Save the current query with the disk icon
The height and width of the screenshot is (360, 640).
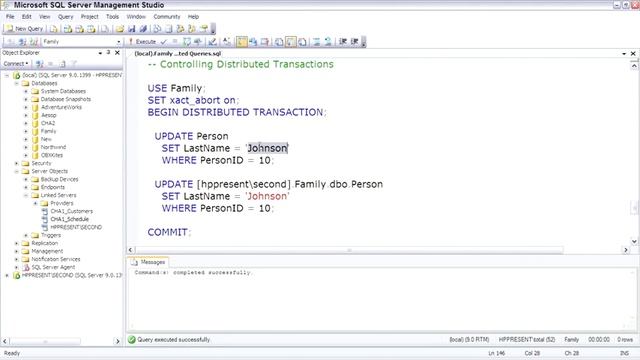(x=131, y=29)
